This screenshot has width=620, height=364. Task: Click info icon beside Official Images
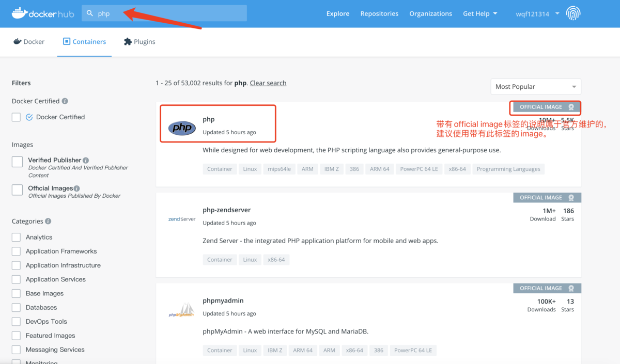tap(76, 188)
